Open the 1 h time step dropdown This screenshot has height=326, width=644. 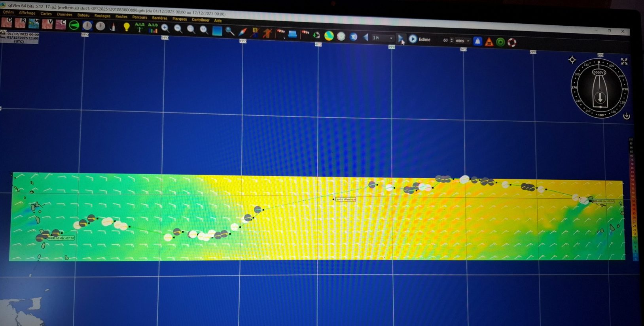[x=383, y=38]
